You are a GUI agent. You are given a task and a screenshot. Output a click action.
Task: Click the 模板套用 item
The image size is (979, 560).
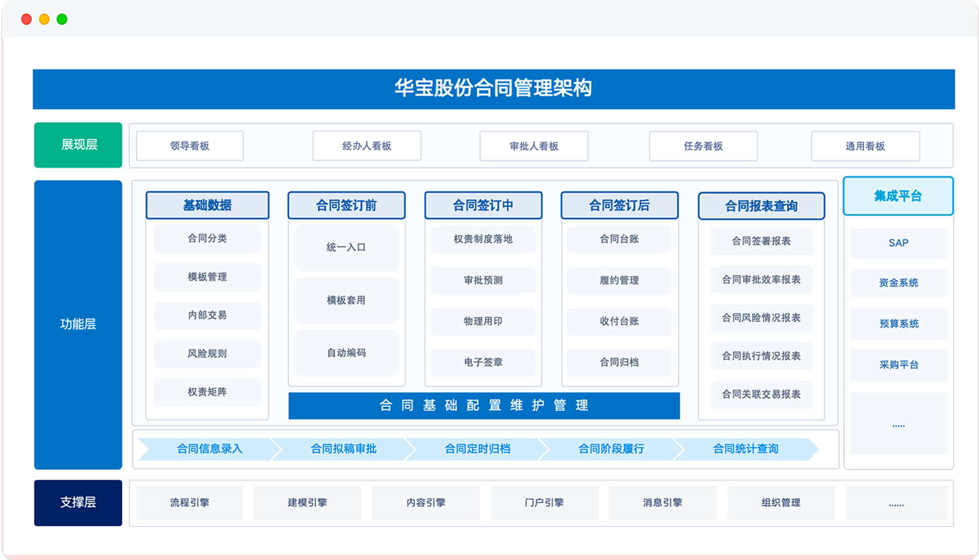coord(347,300)
